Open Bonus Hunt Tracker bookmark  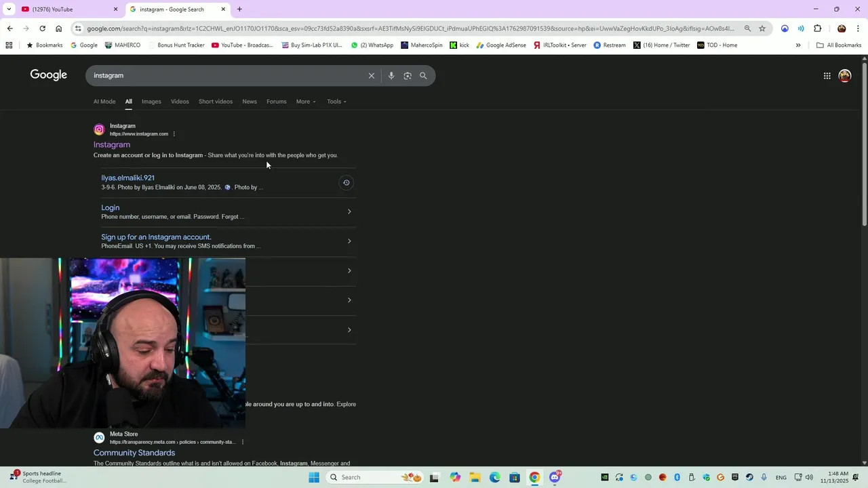click(176, 45)
